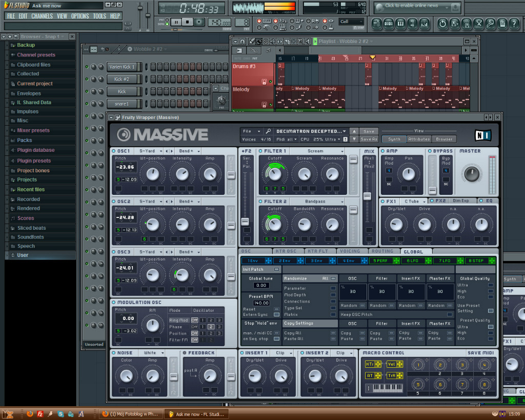
Task: Click the Filter 1 Cutoff knob
Action: (275, 173)
